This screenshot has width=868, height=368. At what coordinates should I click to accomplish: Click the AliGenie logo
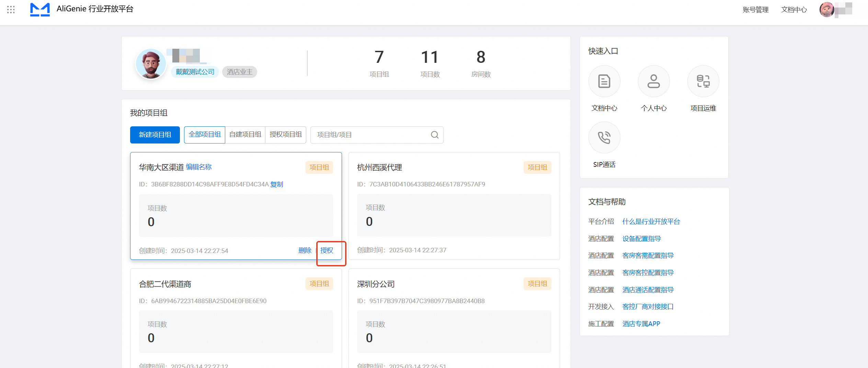click(x=40, y=9)
